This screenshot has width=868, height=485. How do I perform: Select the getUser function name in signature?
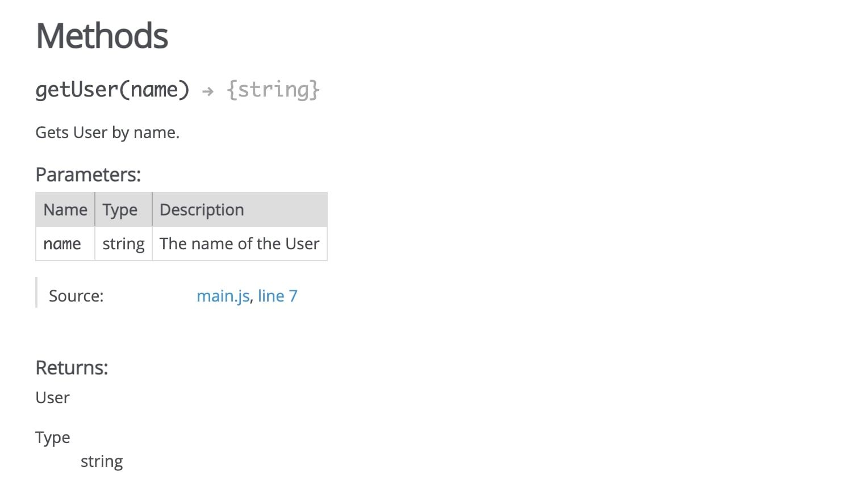pyautogui.click(x=76, y=90)
